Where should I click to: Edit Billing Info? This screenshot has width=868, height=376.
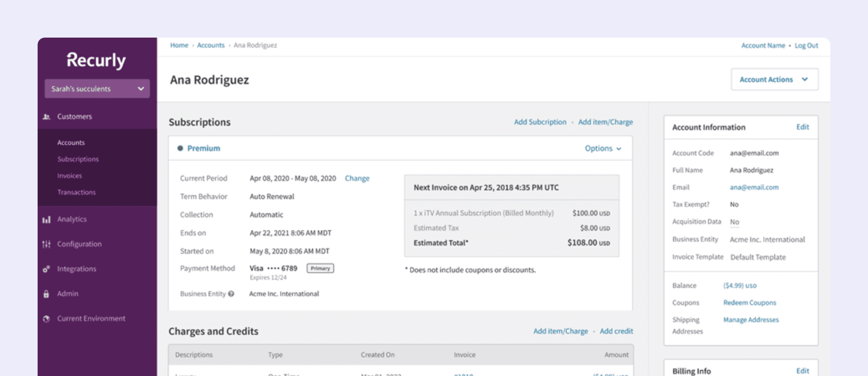pyautogui.click(x=802, y=371)
